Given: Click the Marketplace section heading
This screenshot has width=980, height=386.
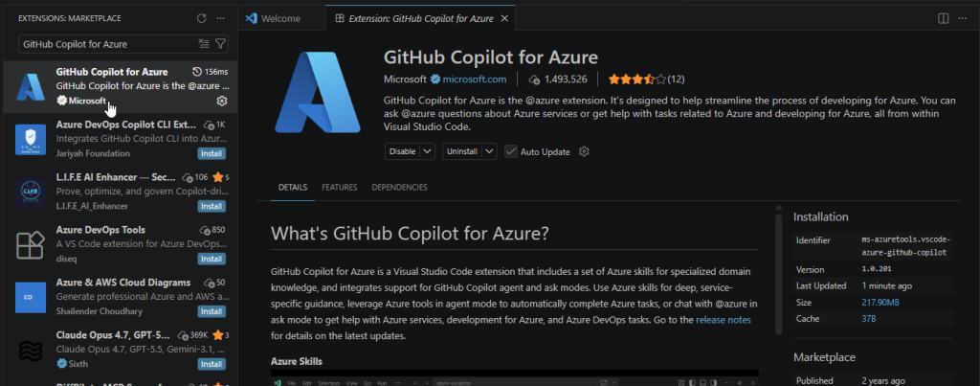Looking at the screenshot, I should [x=824, y=357].
